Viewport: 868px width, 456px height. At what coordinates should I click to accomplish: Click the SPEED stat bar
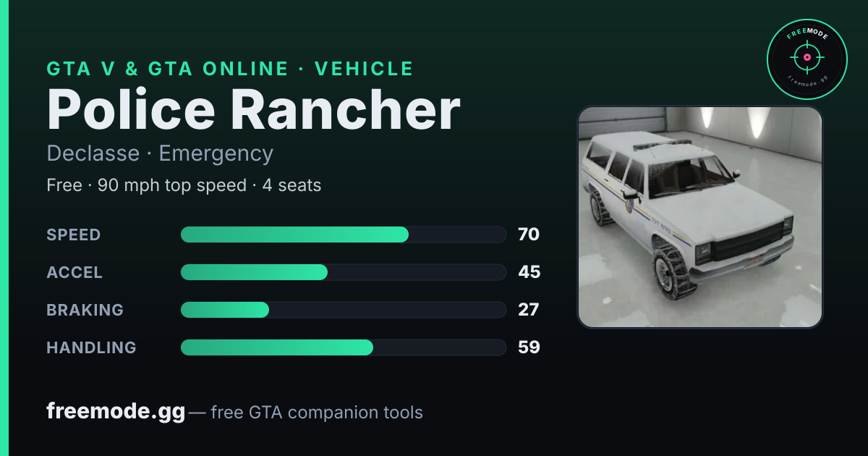(x=343, y=235)
